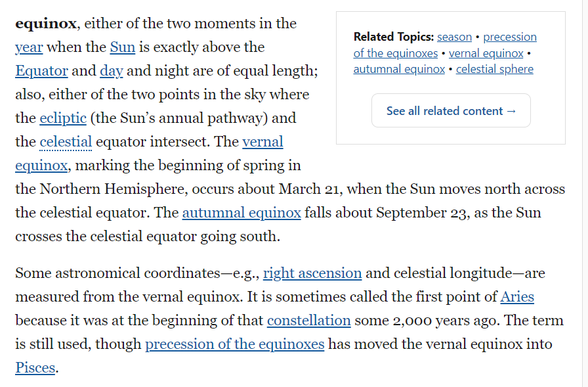588x387 pixels.
Task: Select 'autumnal equinox' in Related Topics
Action: tap(399, 69)
